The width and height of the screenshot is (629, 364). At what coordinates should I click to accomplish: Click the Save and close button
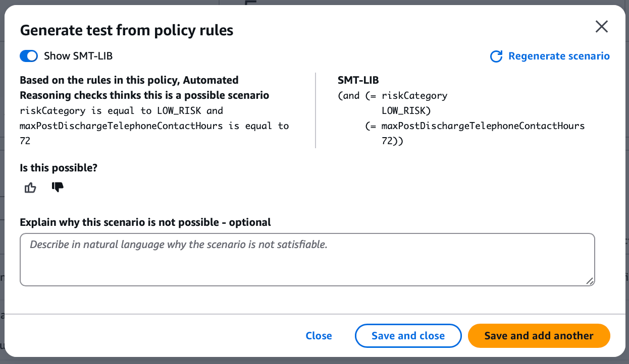(408, 336)
